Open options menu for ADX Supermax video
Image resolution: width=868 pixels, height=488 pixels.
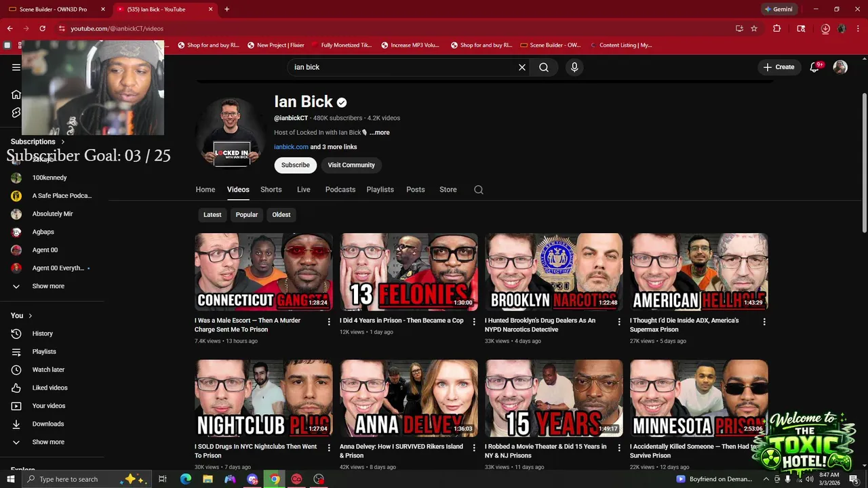pyautogui.click(x=764, y=321)
